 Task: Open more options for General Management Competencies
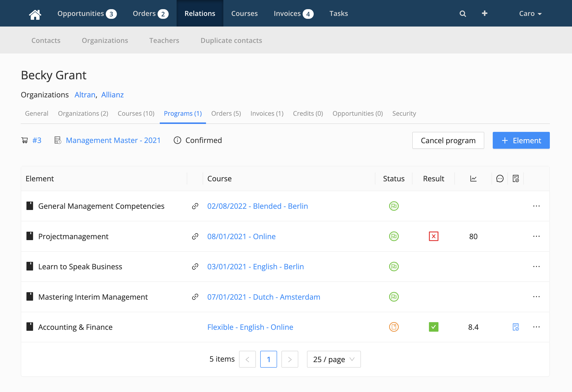(x=536, y=206)
